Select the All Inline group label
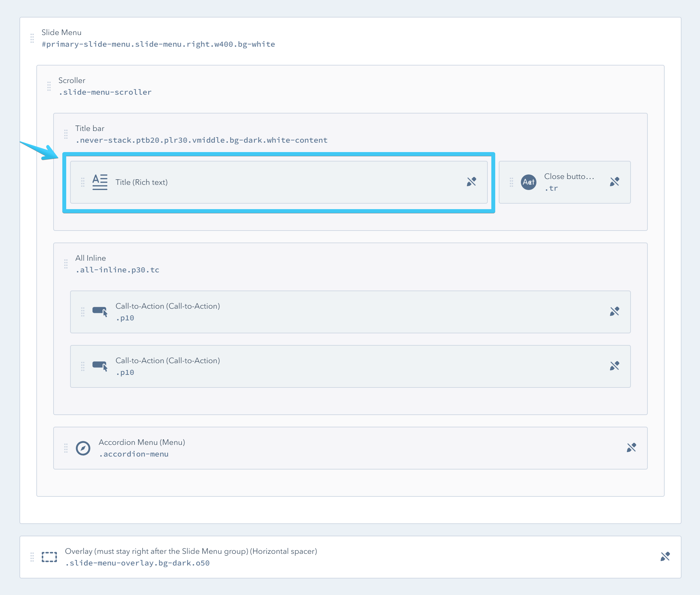This screenshot has width=700, height=595. pos(91,258)
